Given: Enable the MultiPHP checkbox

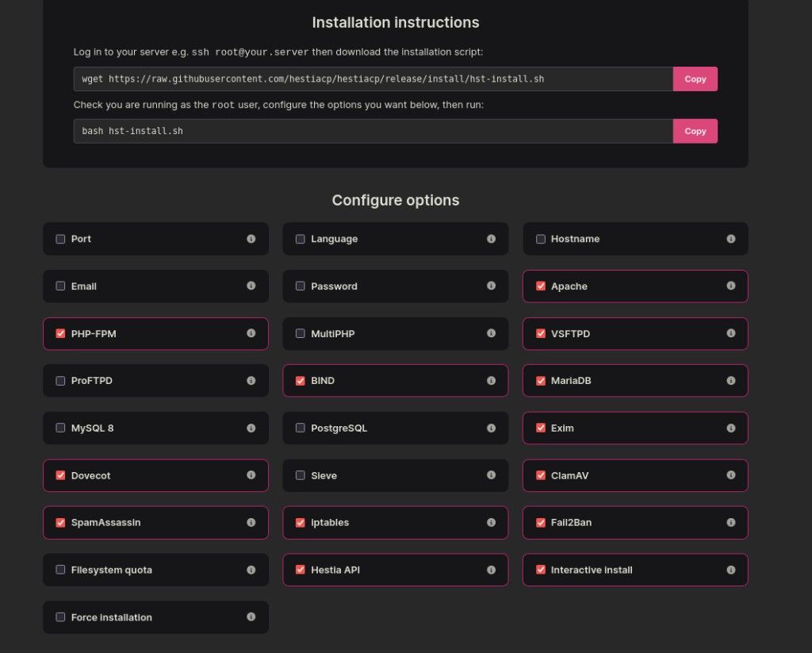Looking at the screenshot, I should (301, 334).
